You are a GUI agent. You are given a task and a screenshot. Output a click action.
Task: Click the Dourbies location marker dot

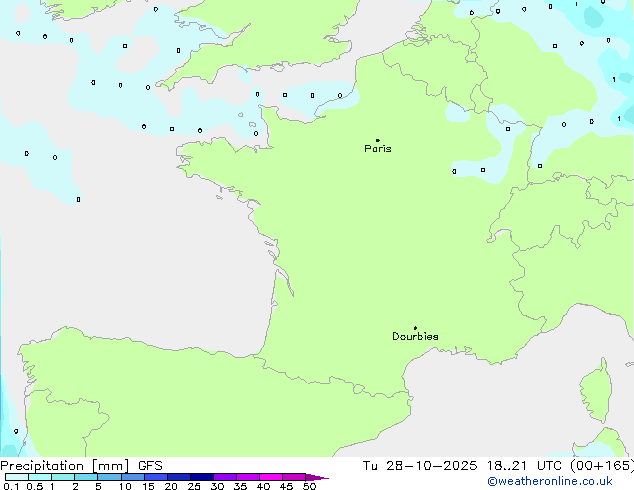point(415,328)
